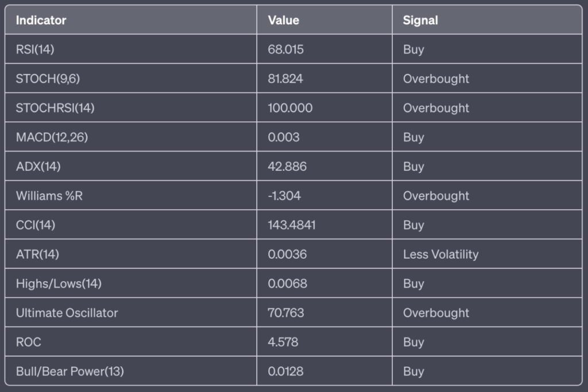Click the CCI(14) value 143.4841
Viewport: 588px width, 392px height.
pyautogui.click(x=291, y=225)
